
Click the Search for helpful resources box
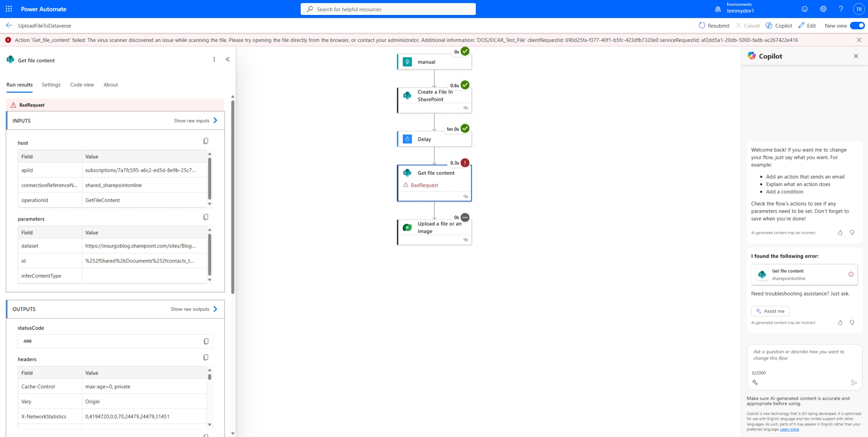(388, 9)
